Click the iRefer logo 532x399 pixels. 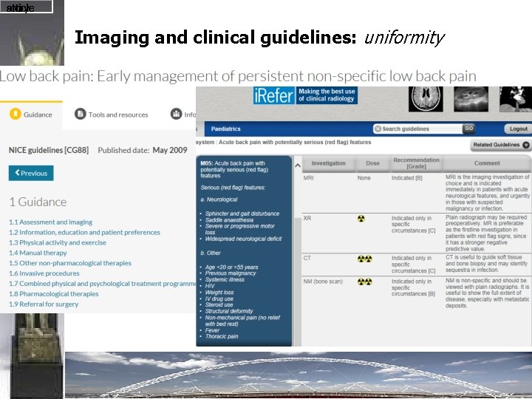pyautogui.click(x=274, y=95)
